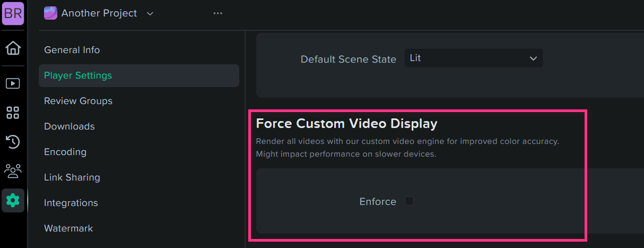Screen dimensions: 644x248
Task: Select the green settings gear icon
Action: 13,200
